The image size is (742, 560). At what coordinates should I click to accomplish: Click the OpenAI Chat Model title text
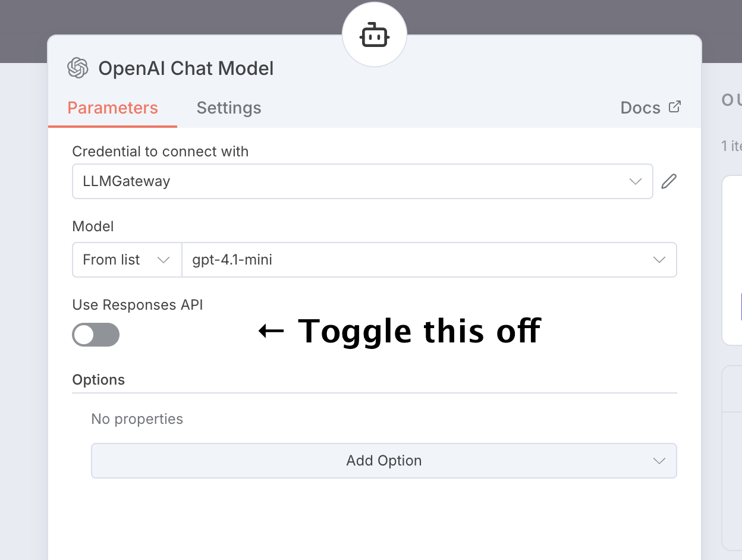point(187,68)
